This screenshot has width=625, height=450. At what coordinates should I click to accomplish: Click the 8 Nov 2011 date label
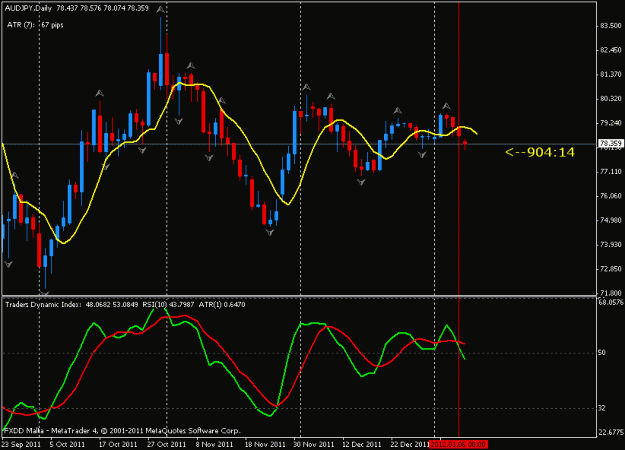214,444
